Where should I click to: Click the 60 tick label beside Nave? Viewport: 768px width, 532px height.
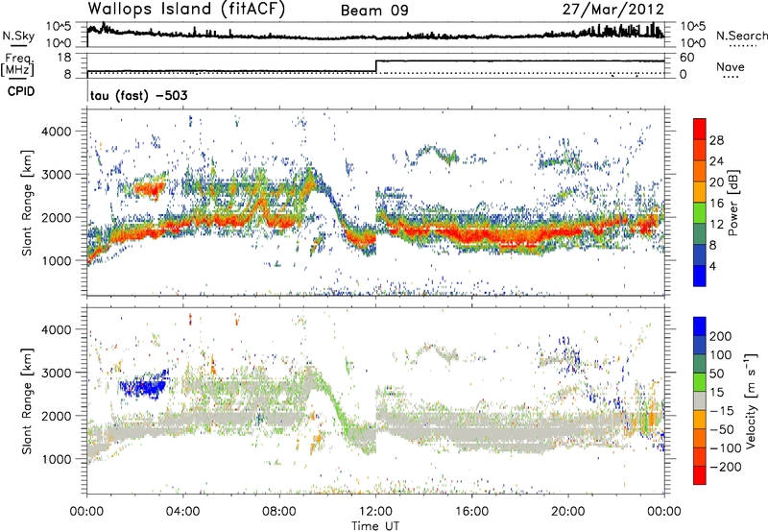687,58
